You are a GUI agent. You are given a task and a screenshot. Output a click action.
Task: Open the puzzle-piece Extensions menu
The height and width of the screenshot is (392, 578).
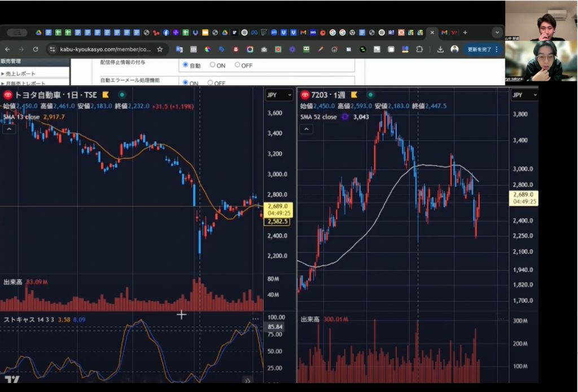point(419,49)
